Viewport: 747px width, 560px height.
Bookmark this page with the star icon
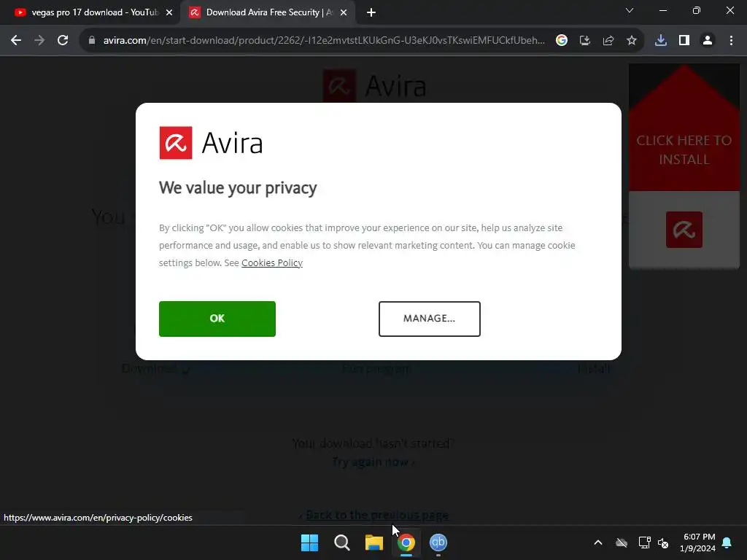[632, 41]
